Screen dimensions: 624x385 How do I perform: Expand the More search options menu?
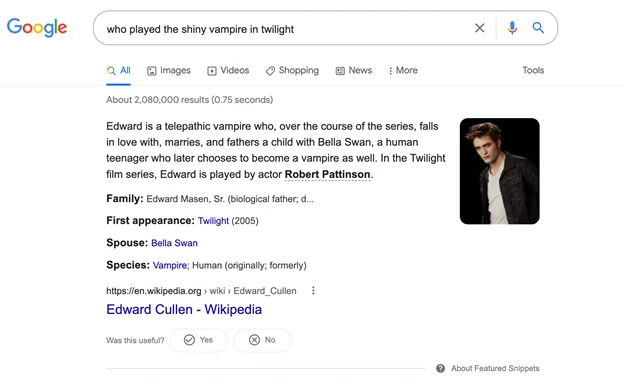point(403,70)
